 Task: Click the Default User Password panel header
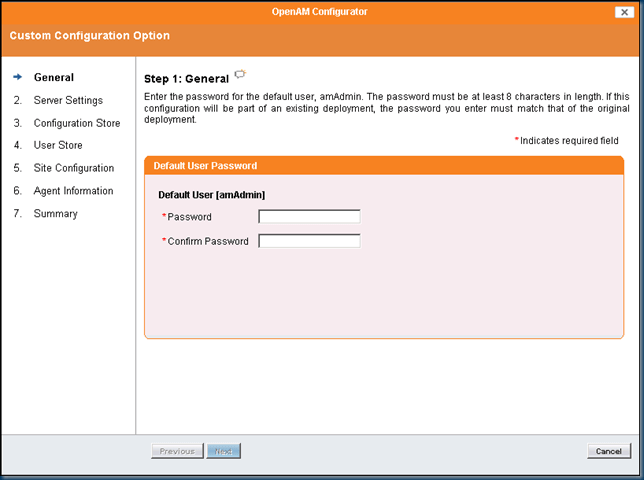pyautogui.click(x=205, y=166)
